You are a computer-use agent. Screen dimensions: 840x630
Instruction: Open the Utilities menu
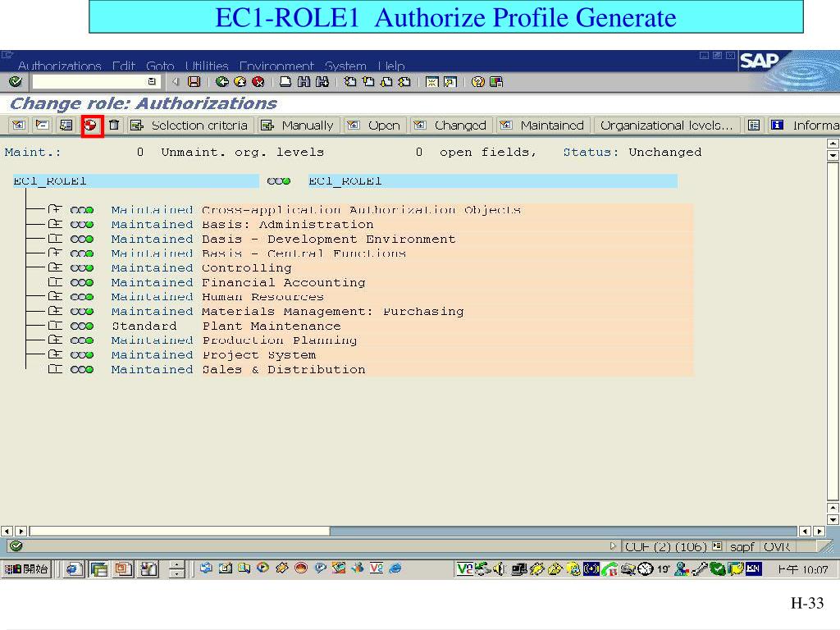point(206,66)
